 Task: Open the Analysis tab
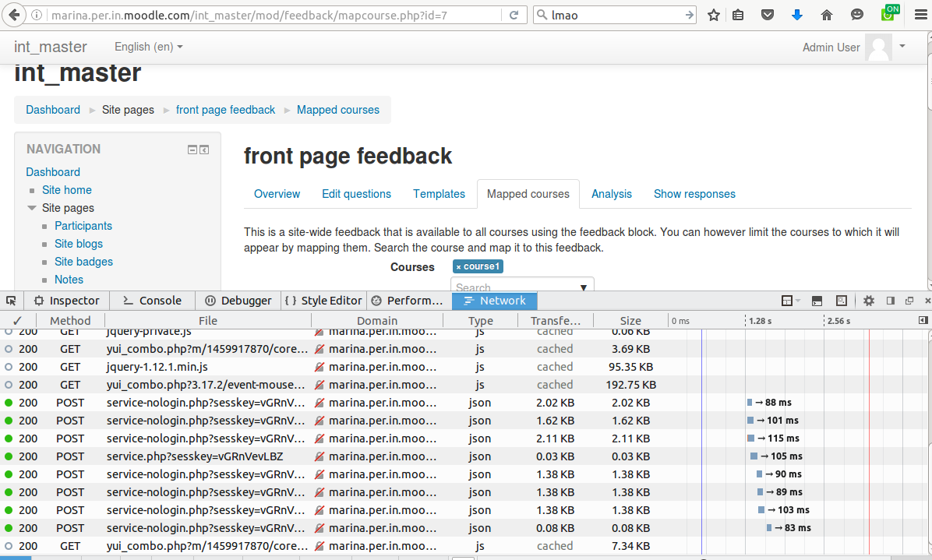coord(612,194)
